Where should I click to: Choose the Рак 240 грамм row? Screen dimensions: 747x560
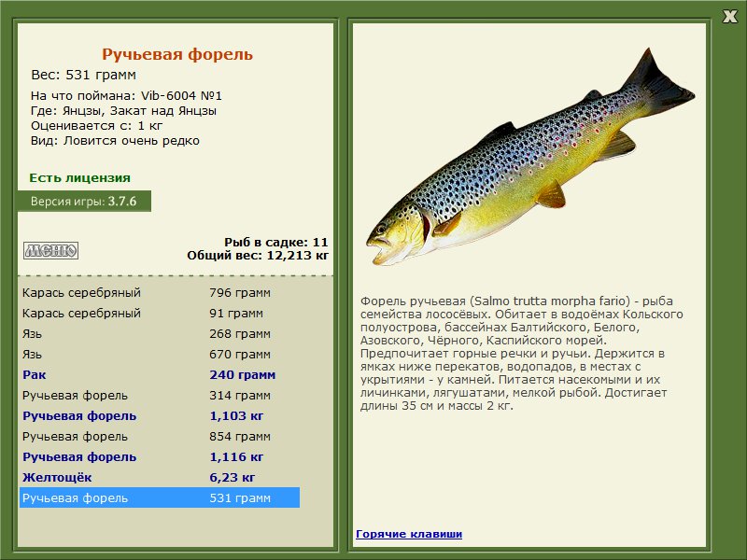point(160,374)
